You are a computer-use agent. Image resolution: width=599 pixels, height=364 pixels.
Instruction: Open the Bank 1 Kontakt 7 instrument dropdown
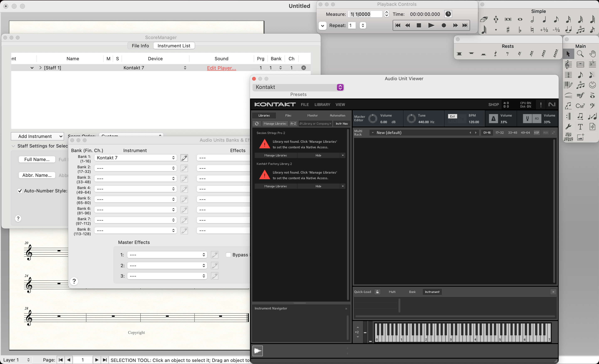135,158
